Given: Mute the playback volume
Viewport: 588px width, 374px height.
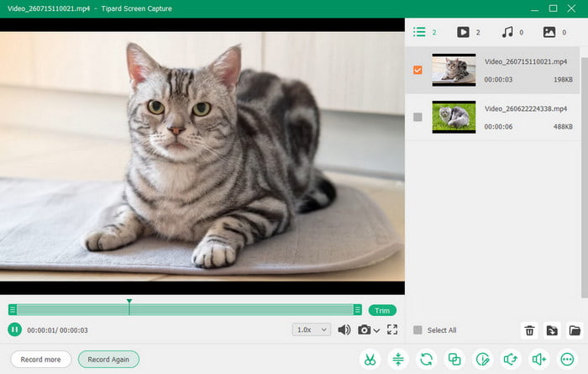Looking at the screenshot, I should click(344, 329).
